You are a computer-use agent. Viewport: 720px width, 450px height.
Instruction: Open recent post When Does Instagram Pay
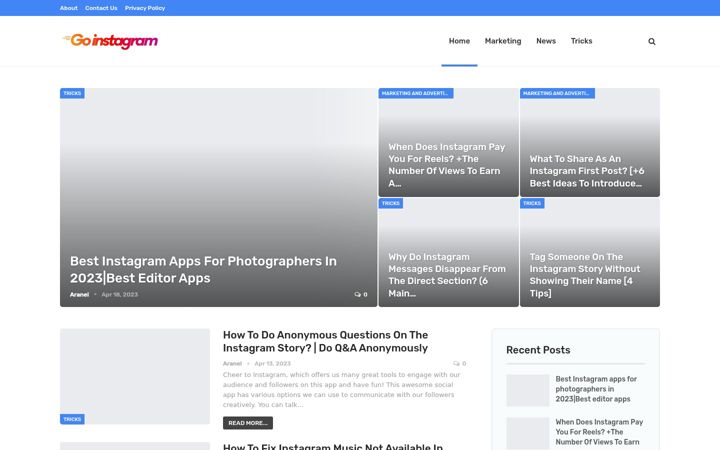point(599,432)
